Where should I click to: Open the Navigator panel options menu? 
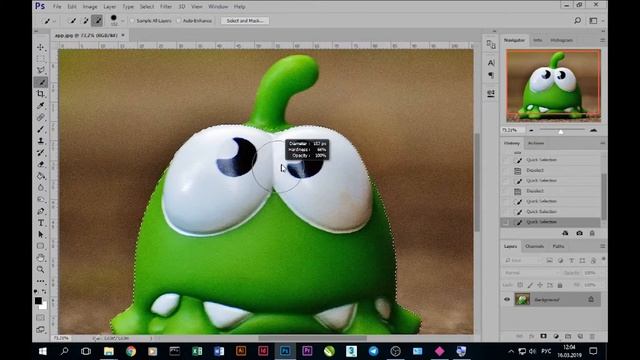[602, 40]
